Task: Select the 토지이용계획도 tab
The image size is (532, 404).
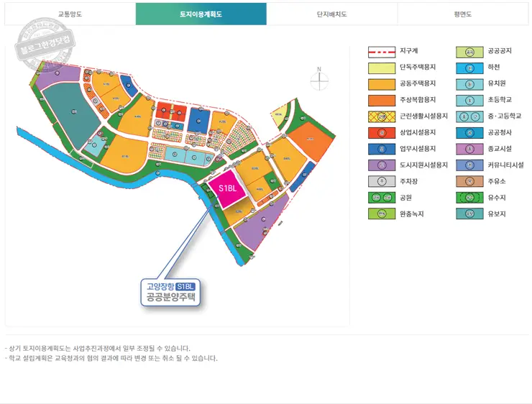Action: point(201,14)
